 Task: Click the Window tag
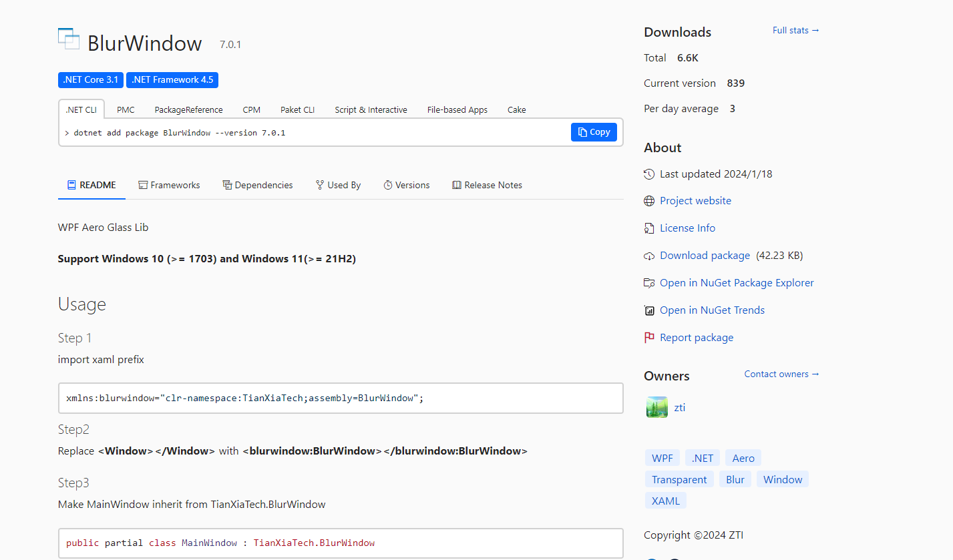tap(783, 479)
